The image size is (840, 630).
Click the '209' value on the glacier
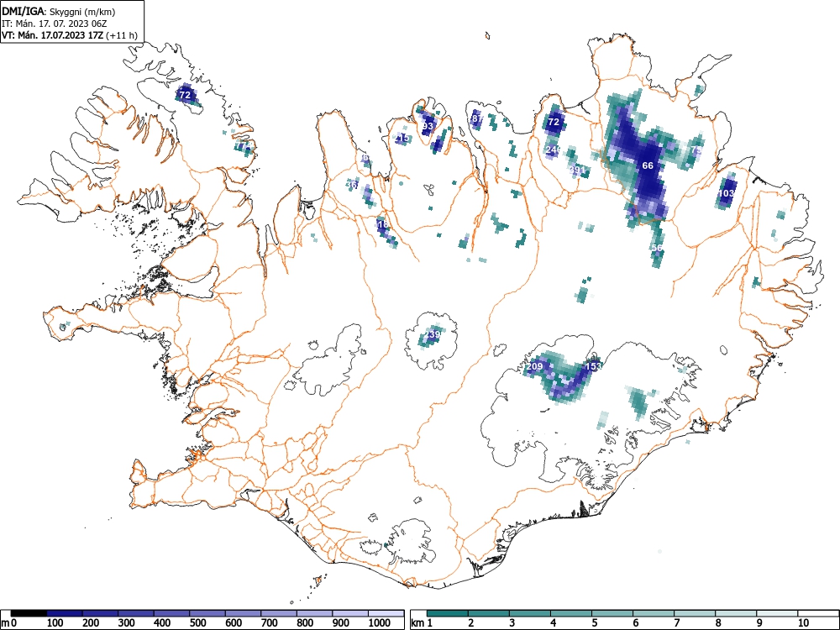pos(534,366)
